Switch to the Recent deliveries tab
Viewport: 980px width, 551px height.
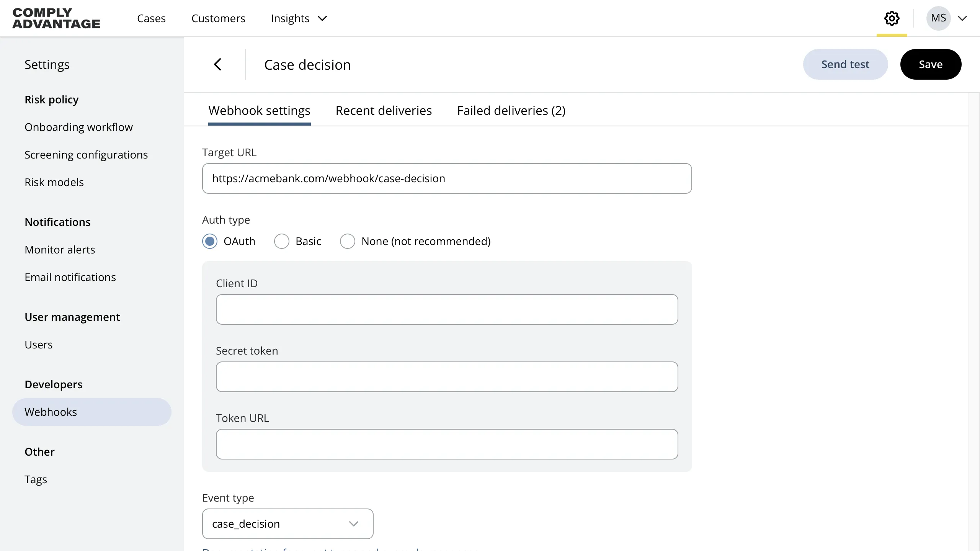tap(384, 110)
